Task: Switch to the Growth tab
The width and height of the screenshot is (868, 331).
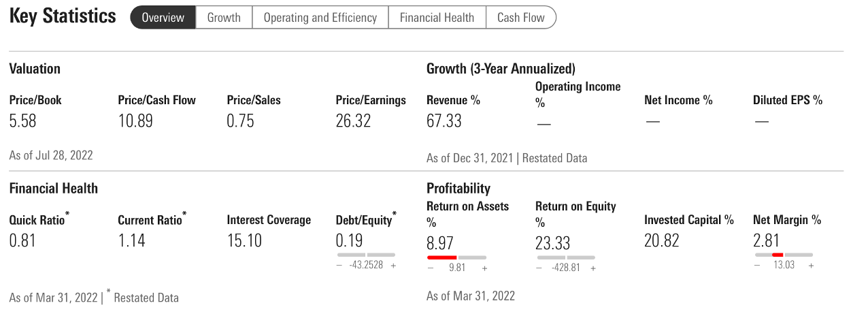Action: [224, 18]
